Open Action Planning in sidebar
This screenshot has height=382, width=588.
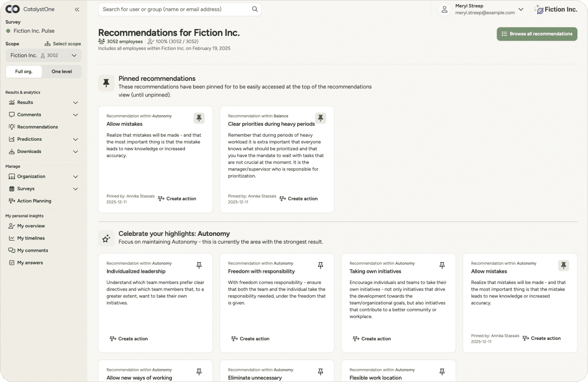[x=34, y=201]
